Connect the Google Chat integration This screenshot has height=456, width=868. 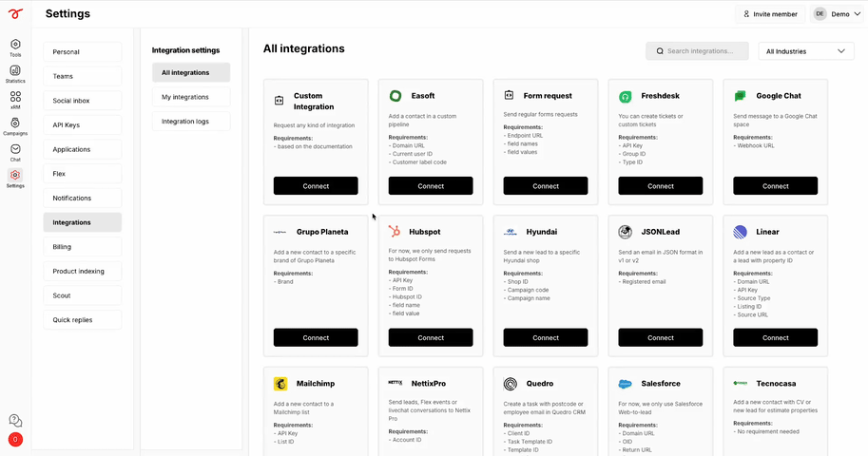click(x=775, y=186)
